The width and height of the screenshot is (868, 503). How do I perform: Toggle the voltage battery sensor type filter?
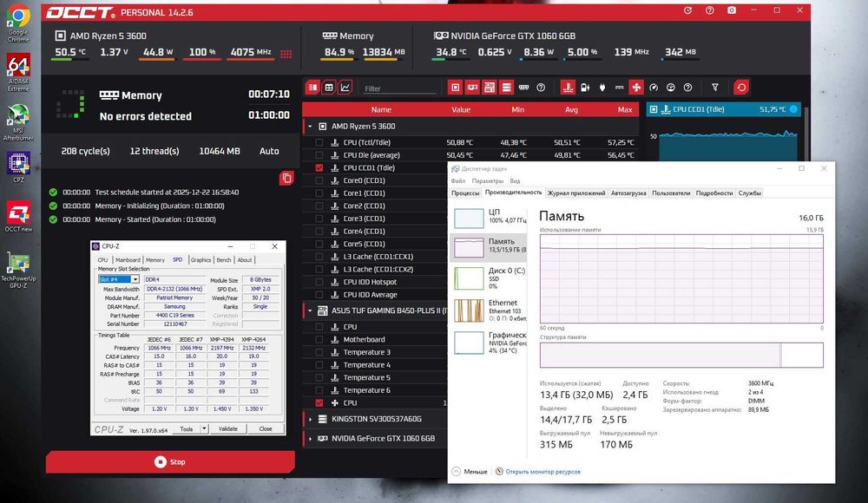pyautogui.click(x=585, y=88)
